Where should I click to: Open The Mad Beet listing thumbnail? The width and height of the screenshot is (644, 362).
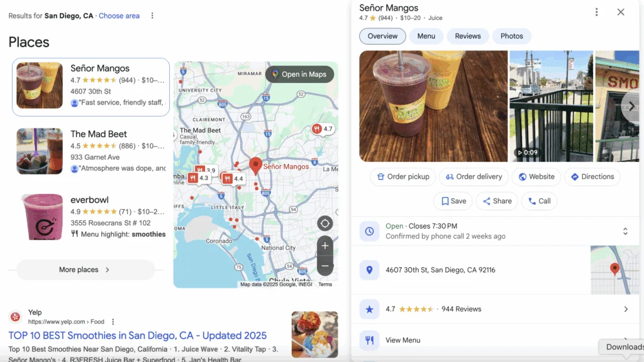click(x=40, y=151)
